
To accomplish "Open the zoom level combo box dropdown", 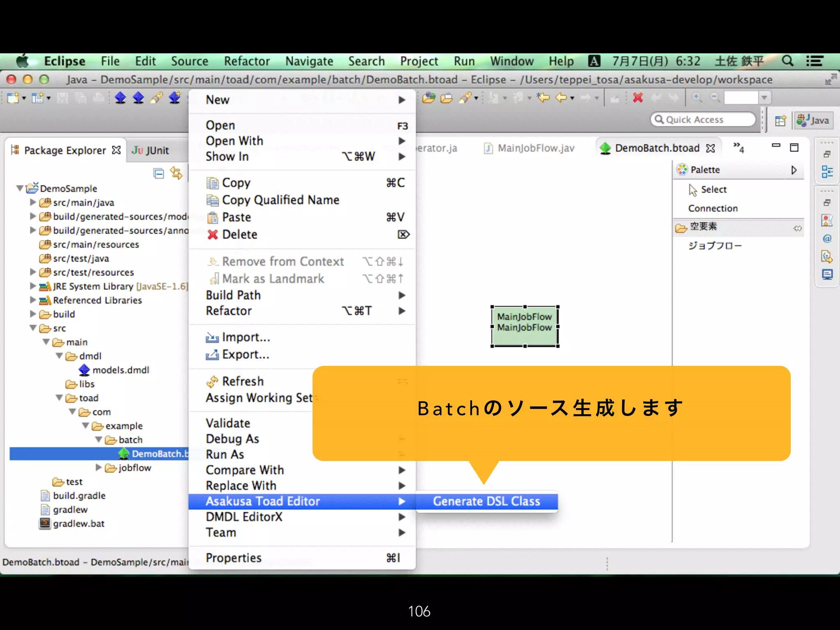I will point(764,98).
